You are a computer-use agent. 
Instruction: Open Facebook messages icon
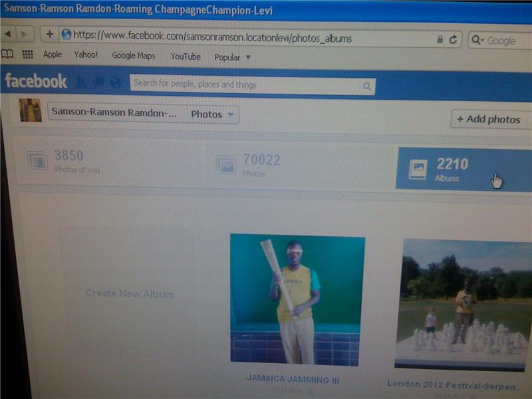[x=98, y=82]
